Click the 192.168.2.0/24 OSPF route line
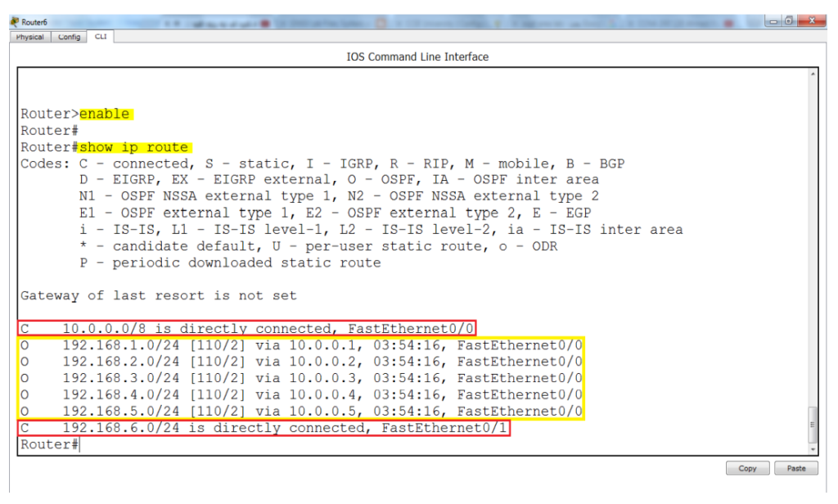The height and width of the screenshot is (504, 838). (x=301, y=362)
